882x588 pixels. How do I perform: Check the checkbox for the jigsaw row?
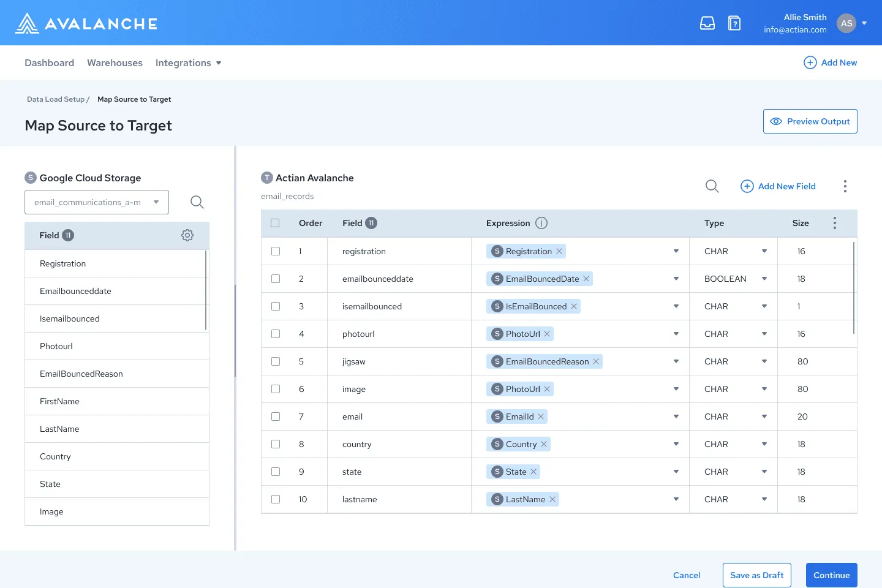point(275,361)
